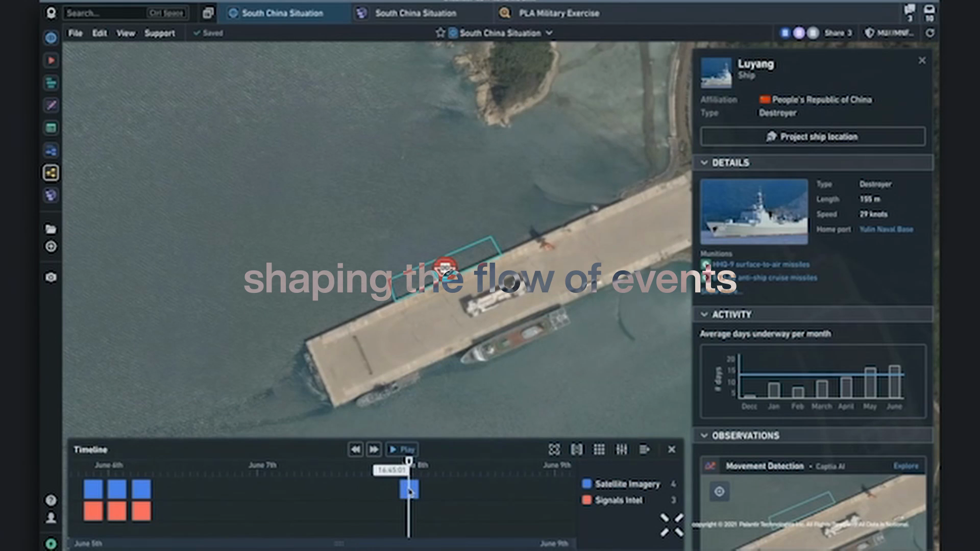Image resolution: width=980 pixels, height=551 pixels.
Task: Click the camera snapshot icon in sidebar
Action: tap(51, 277)
